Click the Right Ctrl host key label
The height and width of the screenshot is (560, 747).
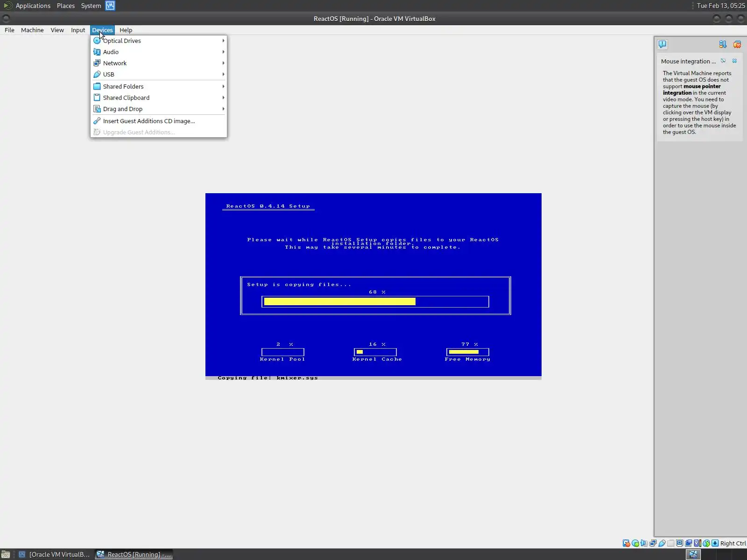tap(733, 543)
